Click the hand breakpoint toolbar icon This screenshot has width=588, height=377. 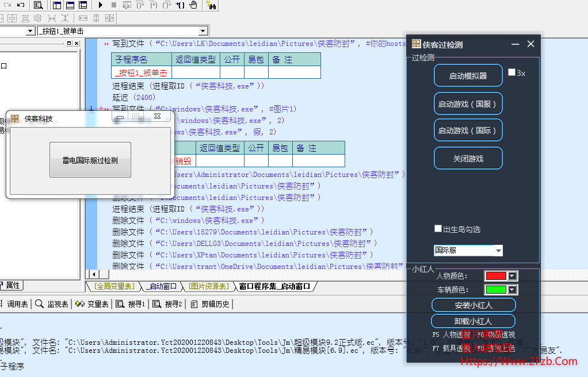point(193,5)
